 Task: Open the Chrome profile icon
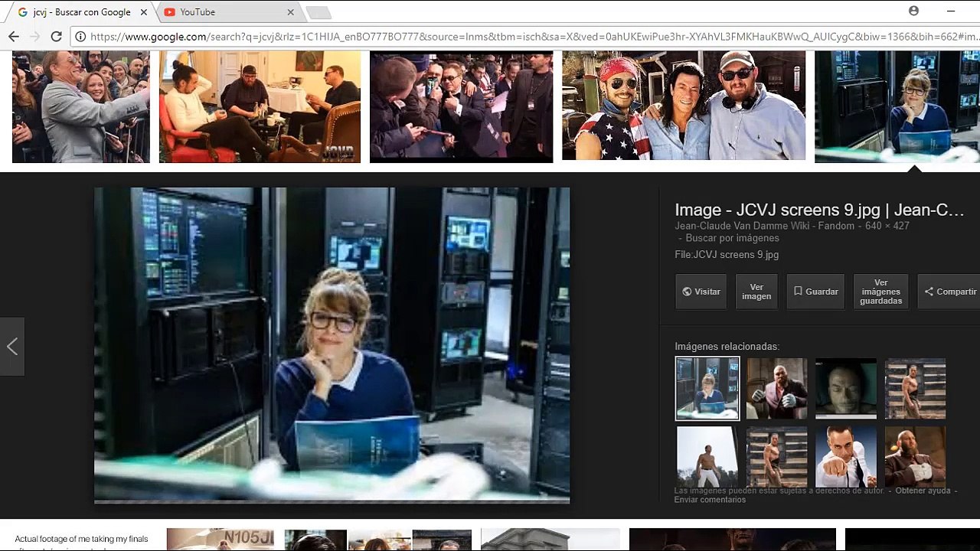click(x=913, y=11)
